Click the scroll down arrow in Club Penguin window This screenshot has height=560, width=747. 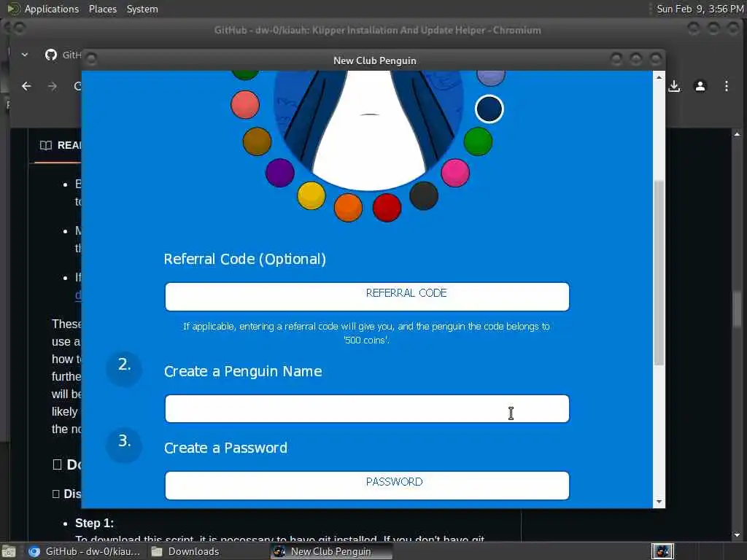pyautogui.click(x=659, y=502)
